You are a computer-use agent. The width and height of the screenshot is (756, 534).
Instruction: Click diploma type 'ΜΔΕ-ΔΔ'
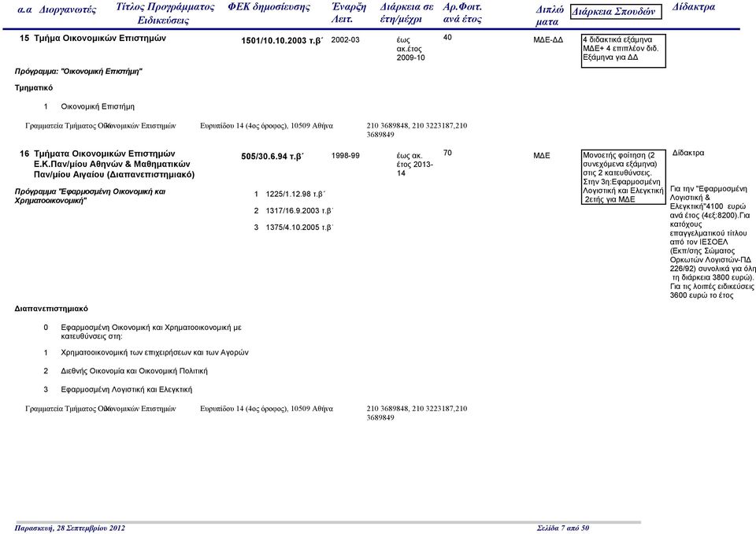pos(548,40)
